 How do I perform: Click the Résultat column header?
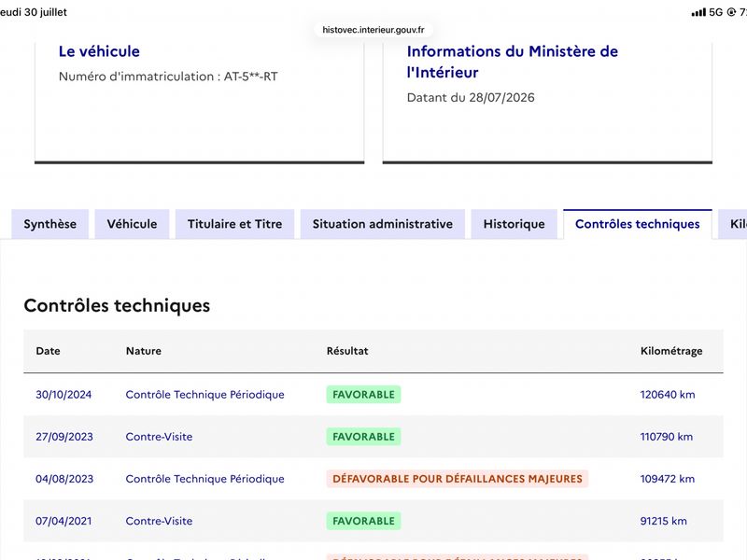(347, 351)
